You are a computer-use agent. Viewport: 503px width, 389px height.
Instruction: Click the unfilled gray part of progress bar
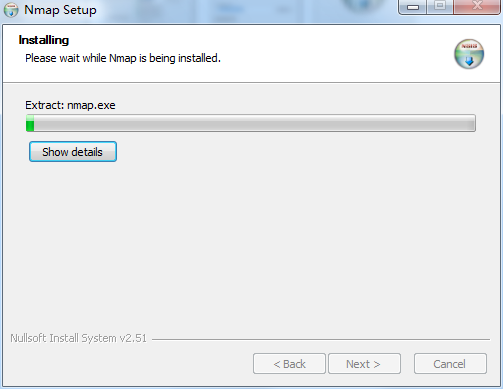[x=254, y=123]
